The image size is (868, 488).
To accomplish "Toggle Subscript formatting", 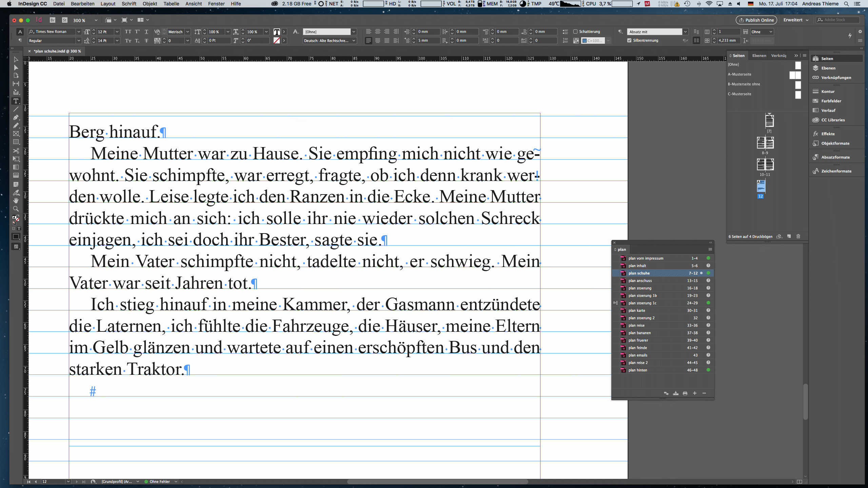I will click(x=137, y=40).
